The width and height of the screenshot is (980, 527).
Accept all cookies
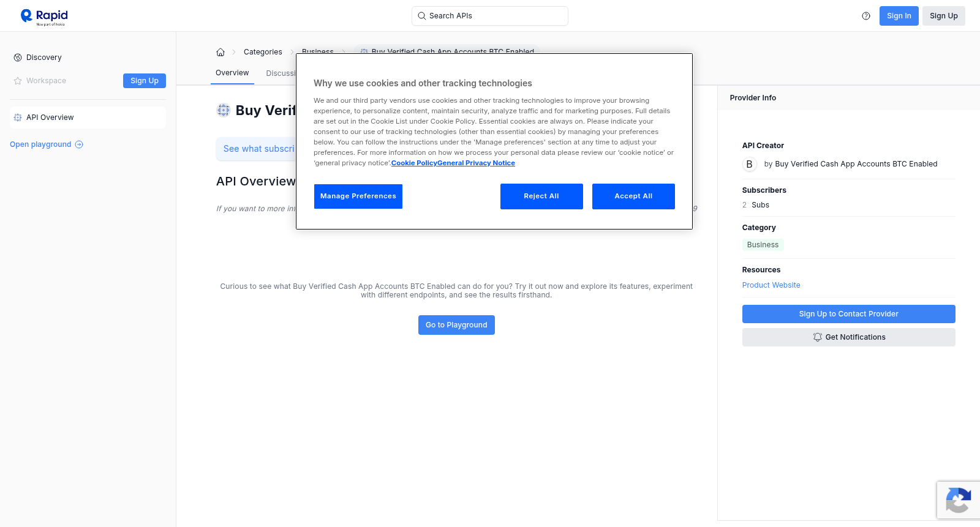click(633, 196)
